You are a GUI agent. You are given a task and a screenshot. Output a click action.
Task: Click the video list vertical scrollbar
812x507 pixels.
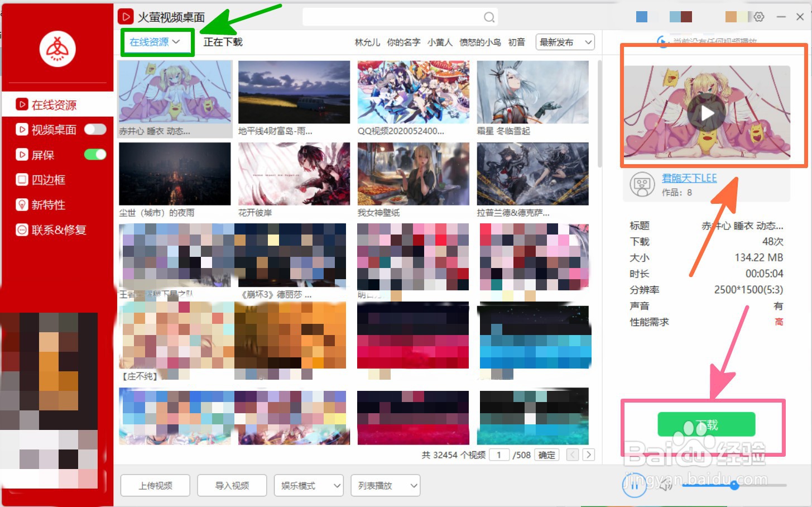[600, 113]
